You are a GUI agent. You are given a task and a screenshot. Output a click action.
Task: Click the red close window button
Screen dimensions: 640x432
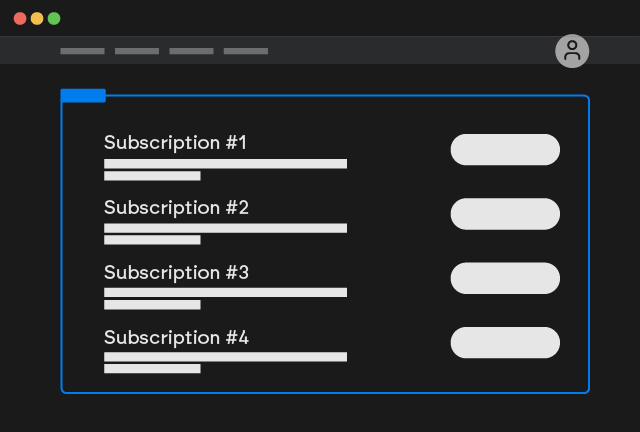20,18
